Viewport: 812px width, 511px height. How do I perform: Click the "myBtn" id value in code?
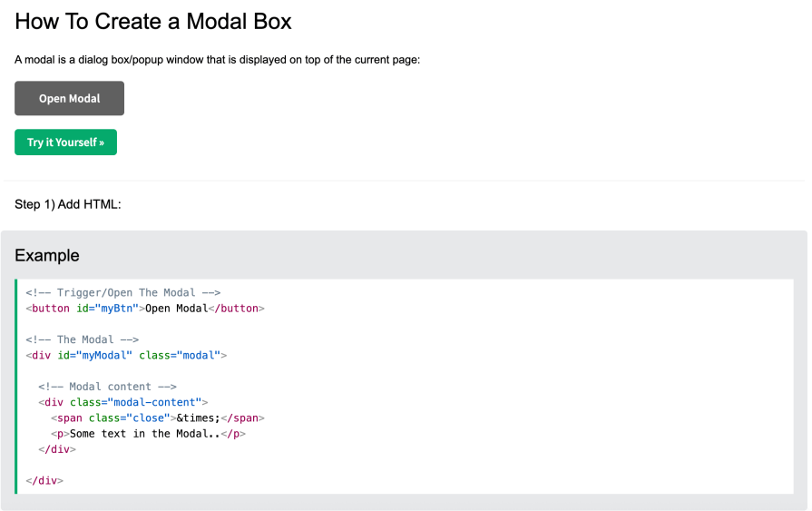pyautogui.click(x=116, y=309)
